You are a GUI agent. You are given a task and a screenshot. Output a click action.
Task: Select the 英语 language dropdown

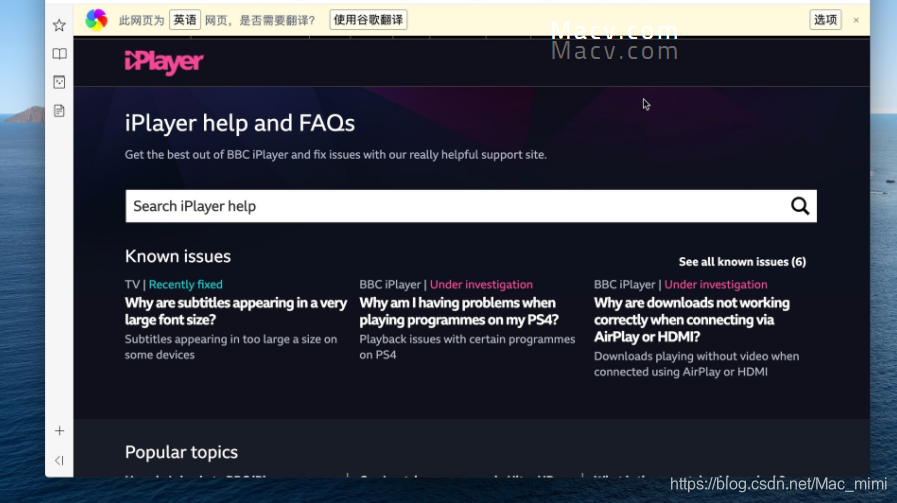(185, 20)
